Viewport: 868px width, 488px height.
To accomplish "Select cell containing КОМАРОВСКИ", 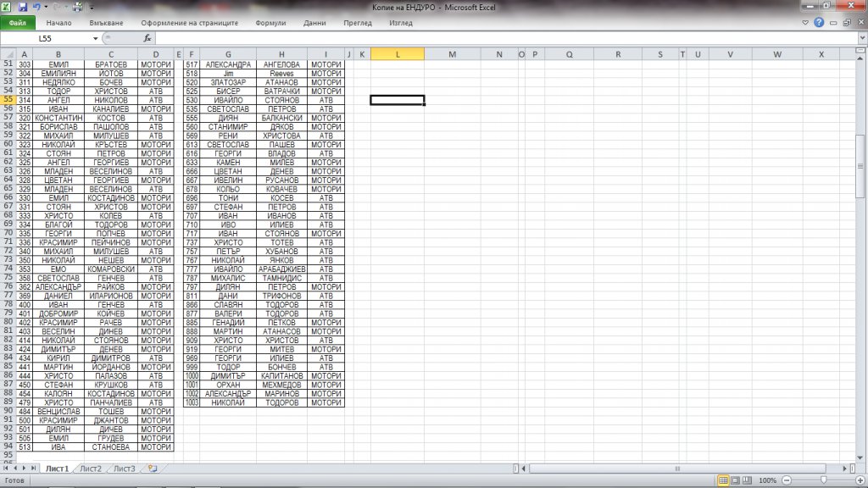I will [x=111, y=269].
